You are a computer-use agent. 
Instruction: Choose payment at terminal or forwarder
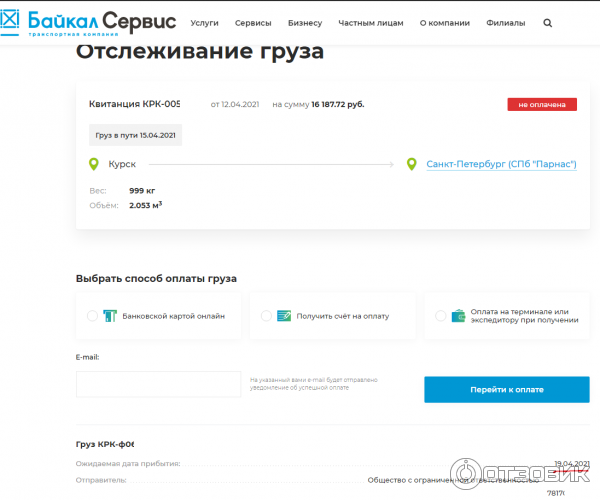click(441, 316)
